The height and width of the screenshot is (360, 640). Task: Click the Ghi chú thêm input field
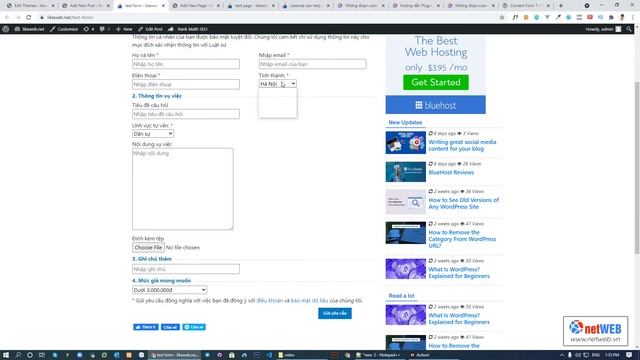(186, 269)
